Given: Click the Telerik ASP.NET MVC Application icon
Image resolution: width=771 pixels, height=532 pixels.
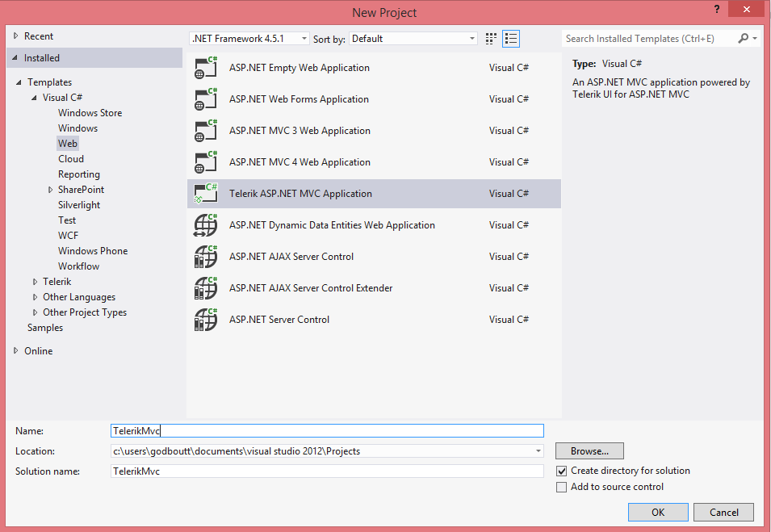Looking at the screenshot, I should [206, 194].
